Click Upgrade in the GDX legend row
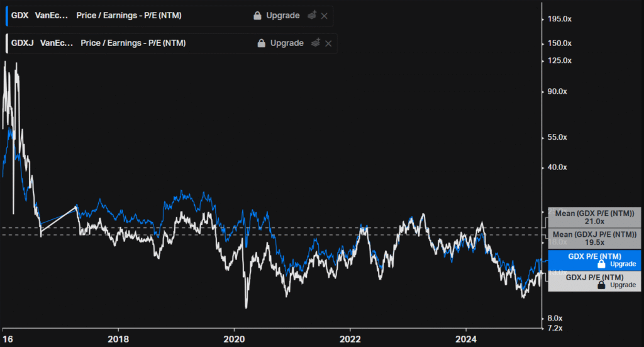 [282, 16]
